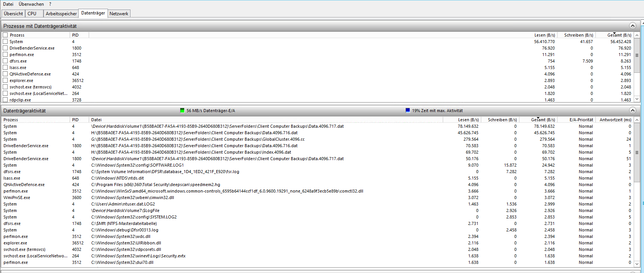Sort processes by Lesen (B/s) in top panel
The height and width of the screenshot is (273, 644).
[x=544, y=35]
